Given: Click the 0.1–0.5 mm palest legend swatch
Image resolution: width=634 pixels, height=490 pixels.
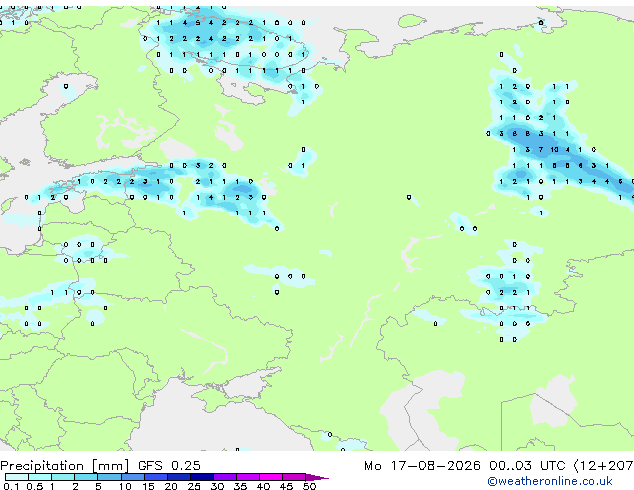Looking at the screenshot, I should click(x=17, y=477).
